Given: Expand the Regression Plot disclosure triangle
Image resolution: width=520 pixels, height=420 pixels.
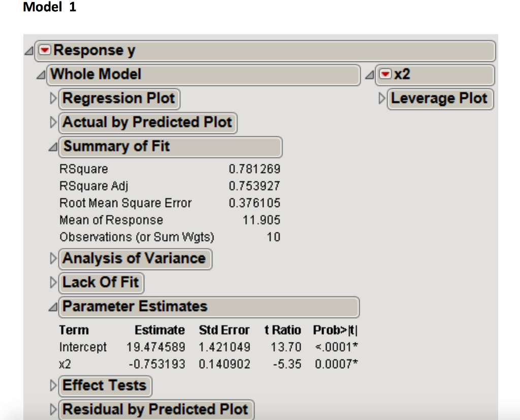Looking at the screenshot, I should point(54,98).
